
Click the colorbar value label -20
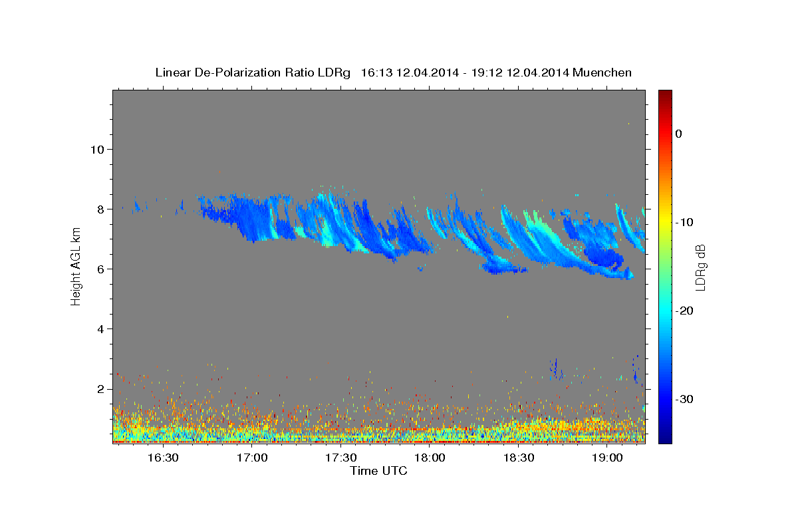[685, 311]
